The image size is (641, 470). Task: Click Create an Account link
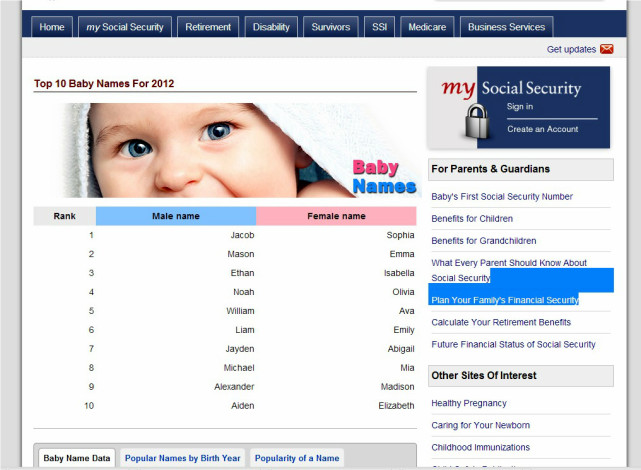point(542,129)
